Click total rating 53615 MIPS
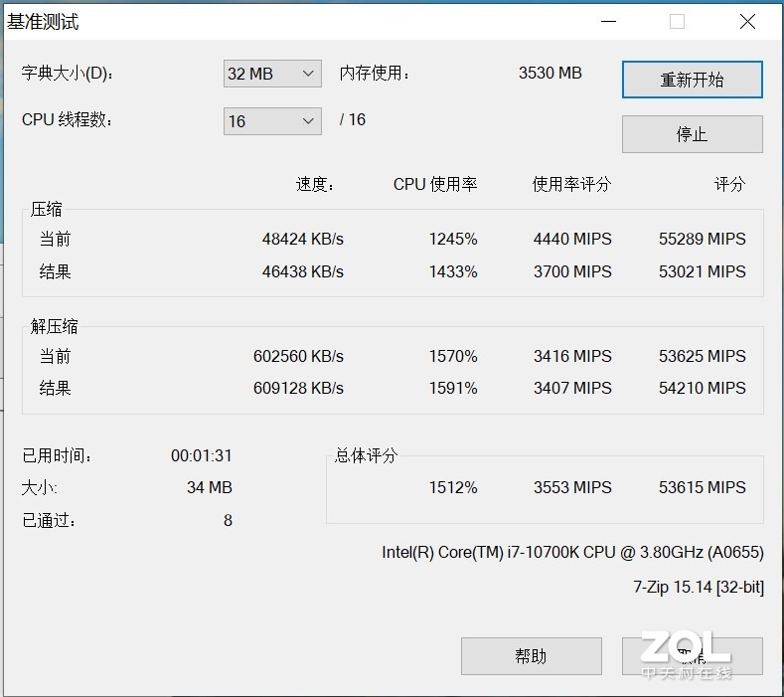784x697 pixels. point(702,487)
